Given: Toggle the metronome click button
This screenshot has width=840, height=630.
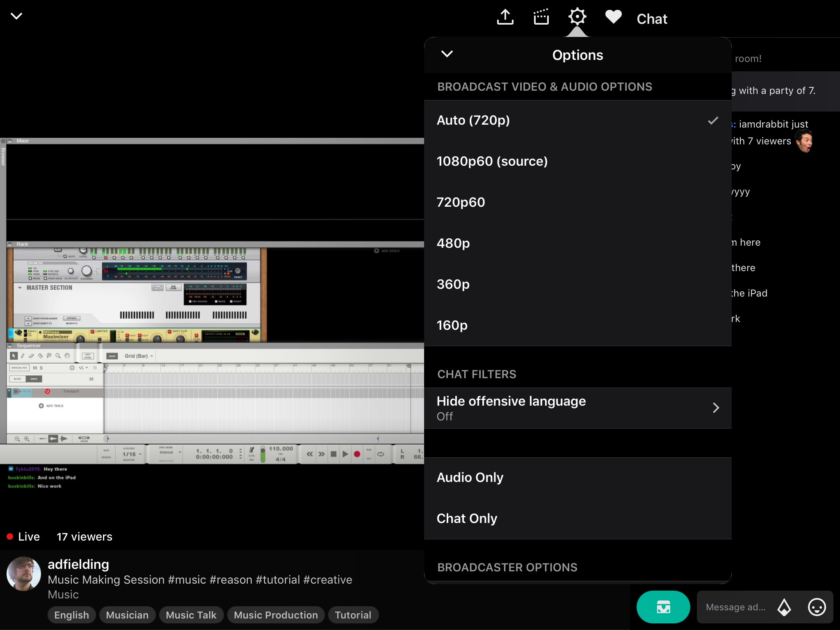Looking at the screenshot, I should point(252,450).
